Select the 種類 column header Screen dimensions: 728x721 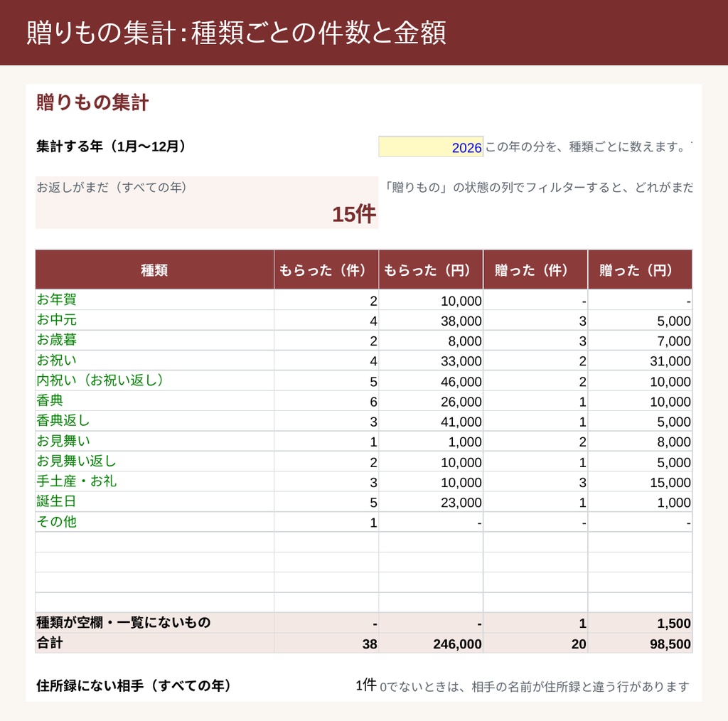[x=154, y=269]
